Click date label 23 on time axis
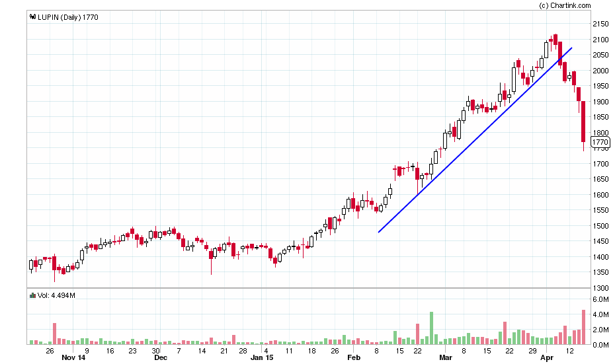Viewport: 615px width, 364px height. tap(132, 351)
